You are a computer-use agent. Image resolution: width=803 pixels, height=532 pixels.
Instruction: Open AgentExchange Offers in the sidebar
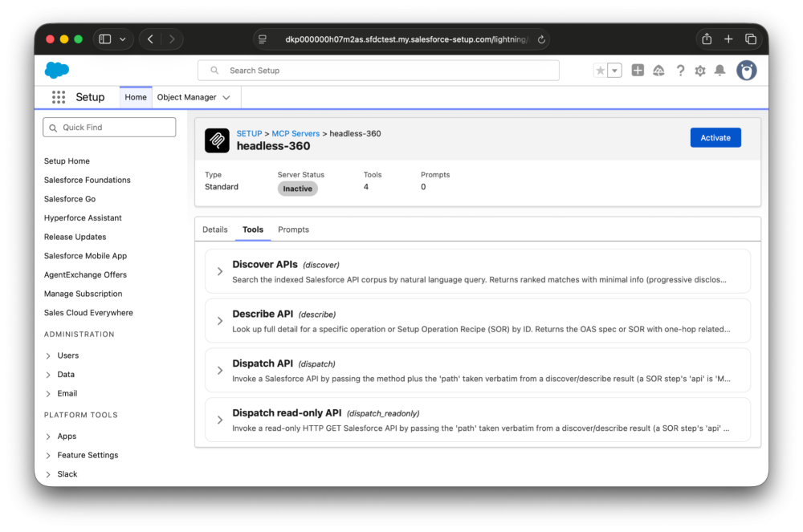pyautogui.click(x=86, y=274)
